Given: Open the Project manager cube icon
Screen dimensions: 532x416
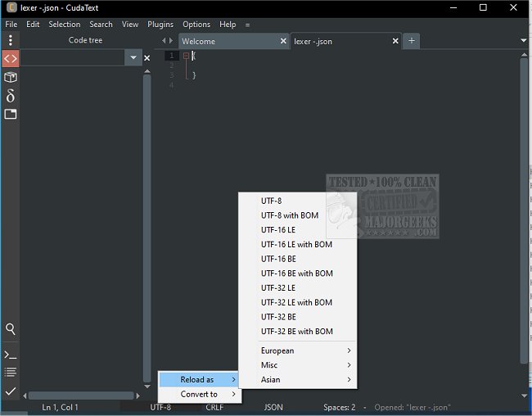Looking at the screenshot, I should point(10,77).
